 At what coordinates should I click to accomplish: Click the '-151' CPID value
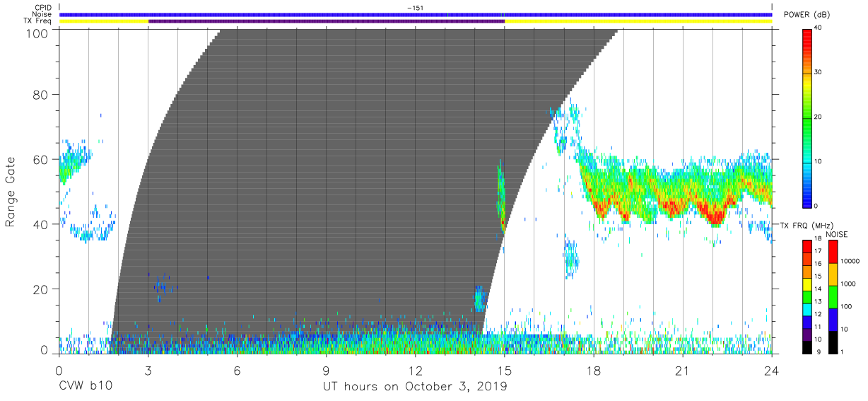tap(415, 8)
